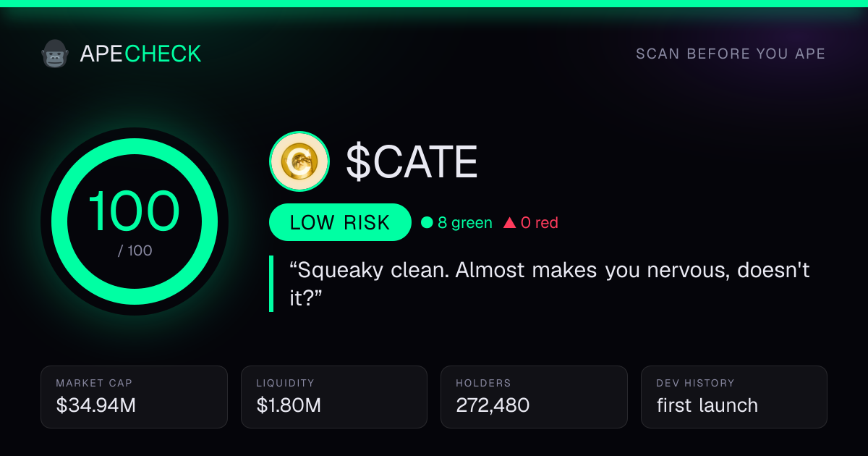
Task: Click the gorilla logo icon
Action: 54,54
